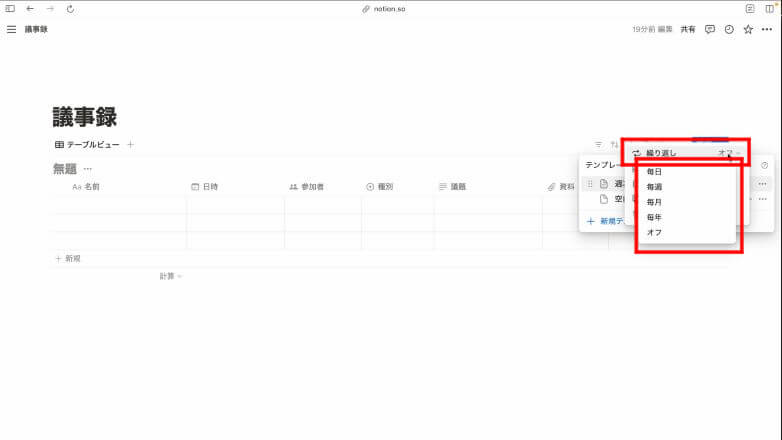Screen dimensions: 782x440
Task: Choose オフ from repeat options
Action: coord(654,232)
